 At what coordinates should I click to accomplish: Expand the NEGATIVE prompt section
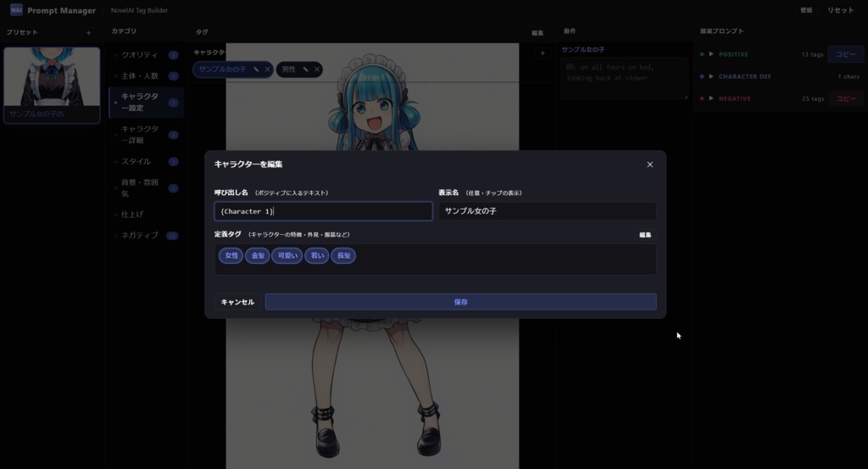coord(711,98)
